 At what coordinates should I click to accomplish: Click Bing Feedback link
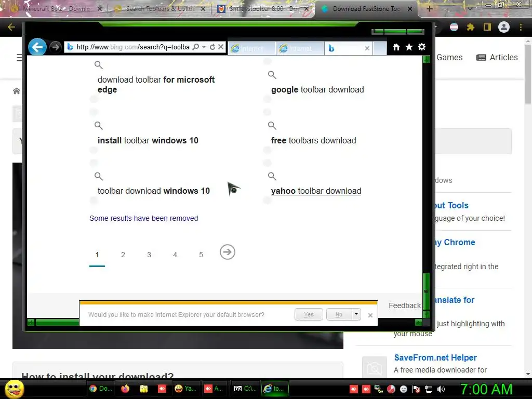[x=404, y=305]
